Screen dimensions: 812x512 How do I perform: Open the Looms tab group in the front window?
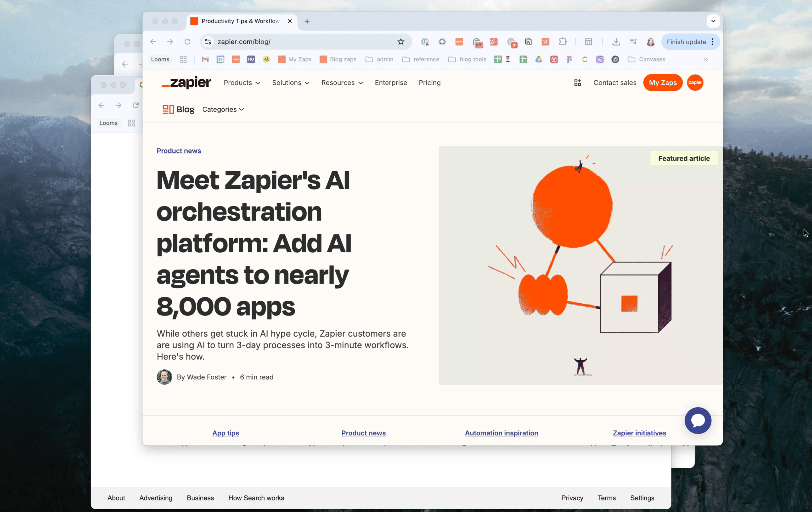(x=160, y=59)
